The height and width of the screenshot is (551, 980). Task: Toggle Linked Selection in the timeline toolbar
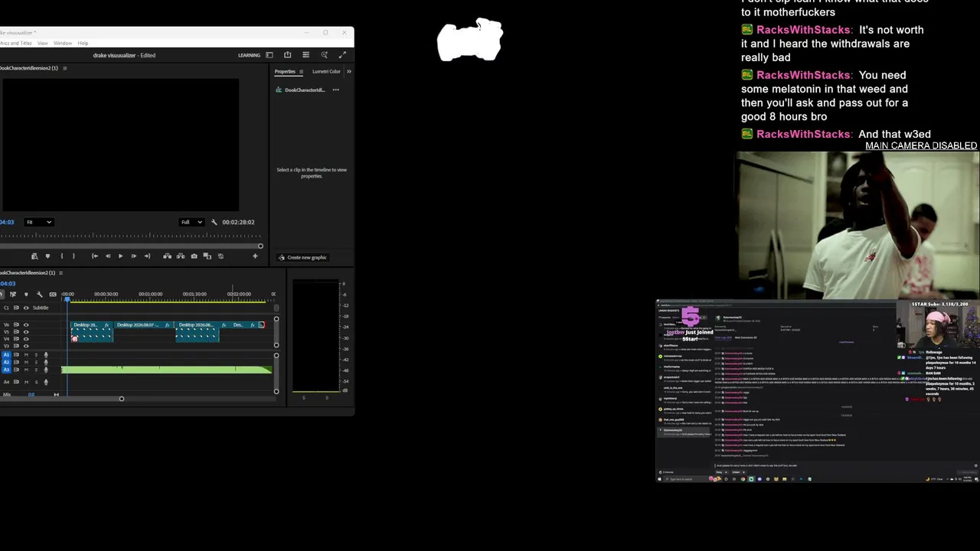[13, 294]
